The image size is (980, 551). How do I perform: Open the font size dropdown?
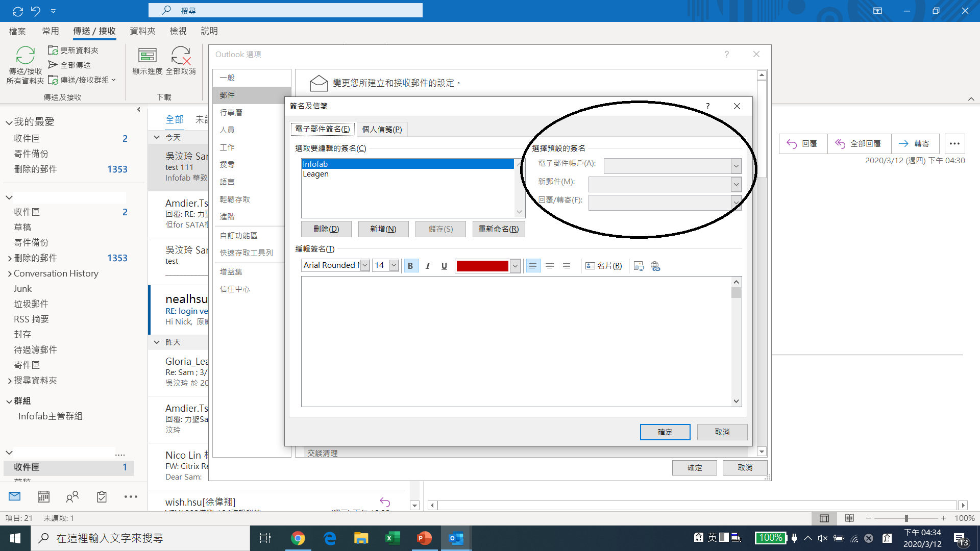point(394,265)
